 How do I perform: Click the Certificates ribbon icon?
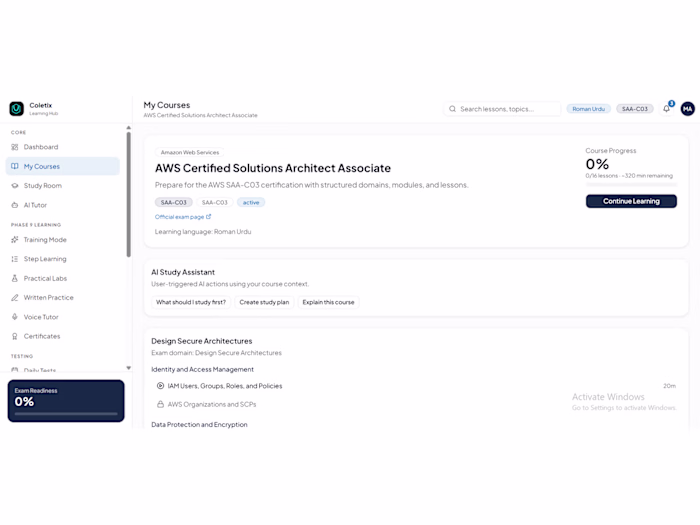point(15,336)
